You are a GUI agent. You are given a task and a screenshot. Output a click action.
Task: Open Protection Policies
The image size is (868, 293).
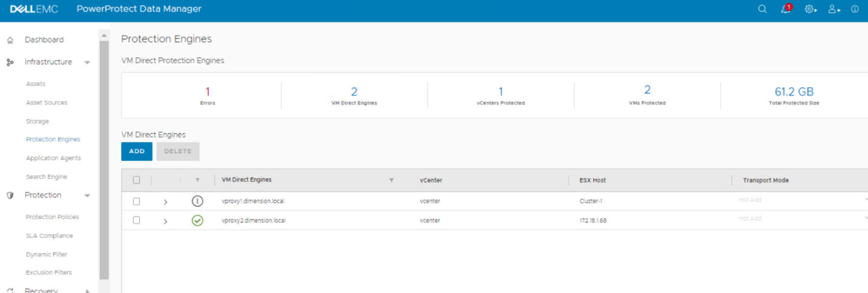pos(52,217)
